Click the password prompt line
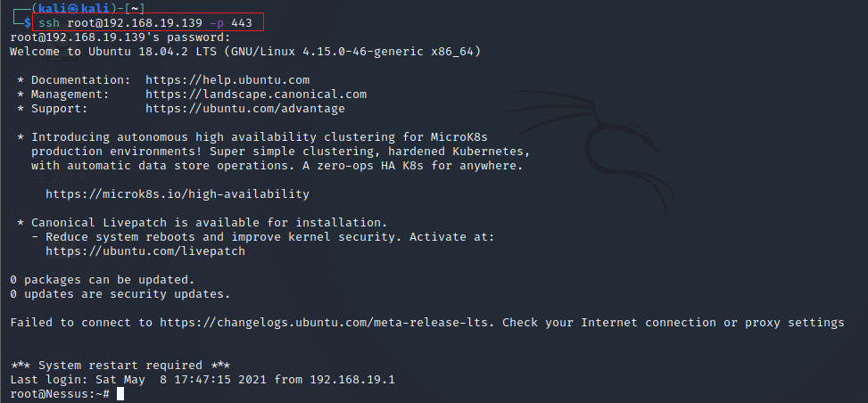868x403 pixels. [x=120, y=37]
